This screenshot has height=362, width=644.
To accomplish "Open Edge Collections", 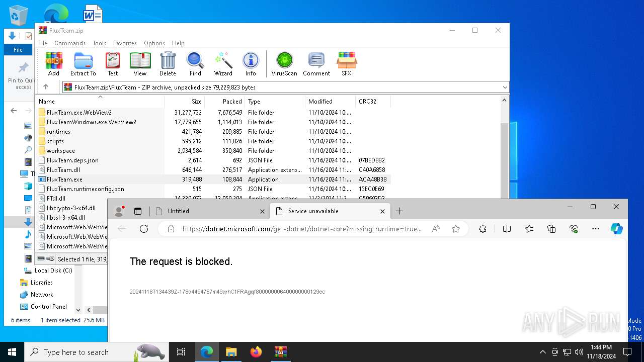I will pos(551,229).
